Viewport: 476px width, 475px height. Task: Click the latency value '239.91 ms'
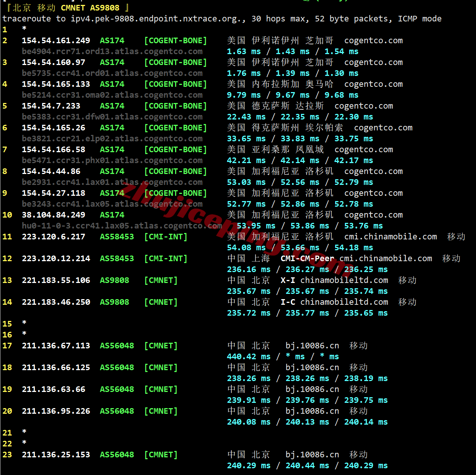click(249, 400)
